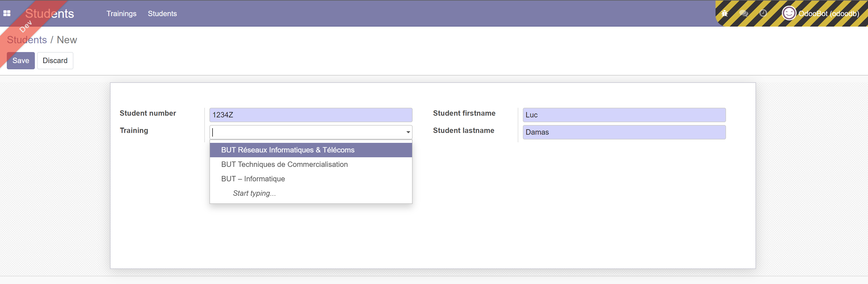Image resolution: width=868 pixels, height=284 pixels.
Task: Open the conversations chat icon
Action: (743, 14)
